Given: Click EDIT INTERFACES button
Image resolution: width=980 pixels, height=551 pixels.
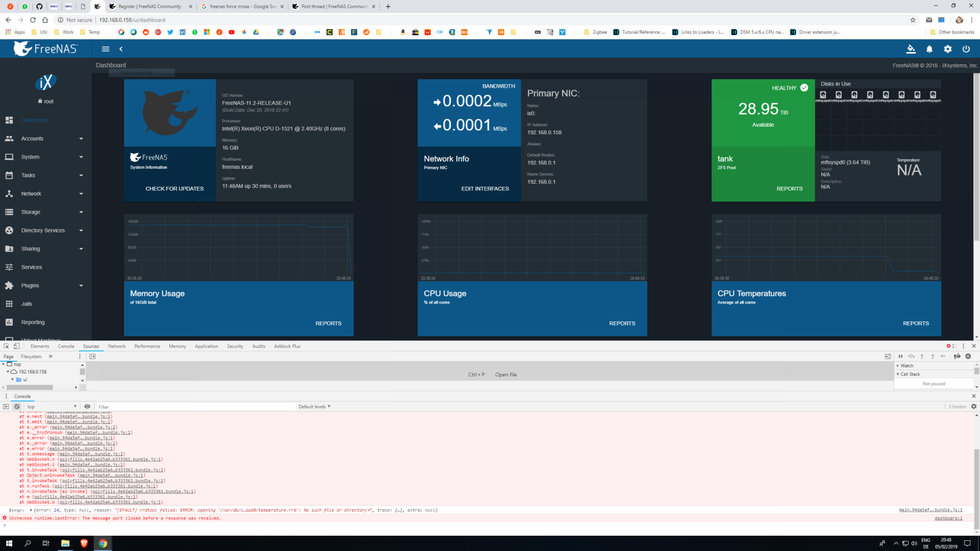Looking at the screenshot, I should point(485,189).
